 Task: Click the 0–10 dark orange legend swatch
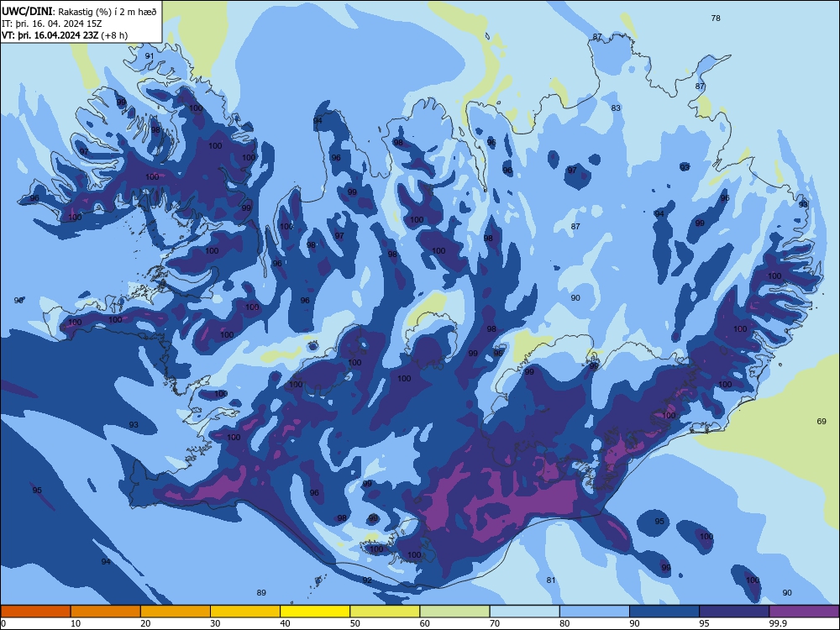pyautogui.click(x=35, y=612)
